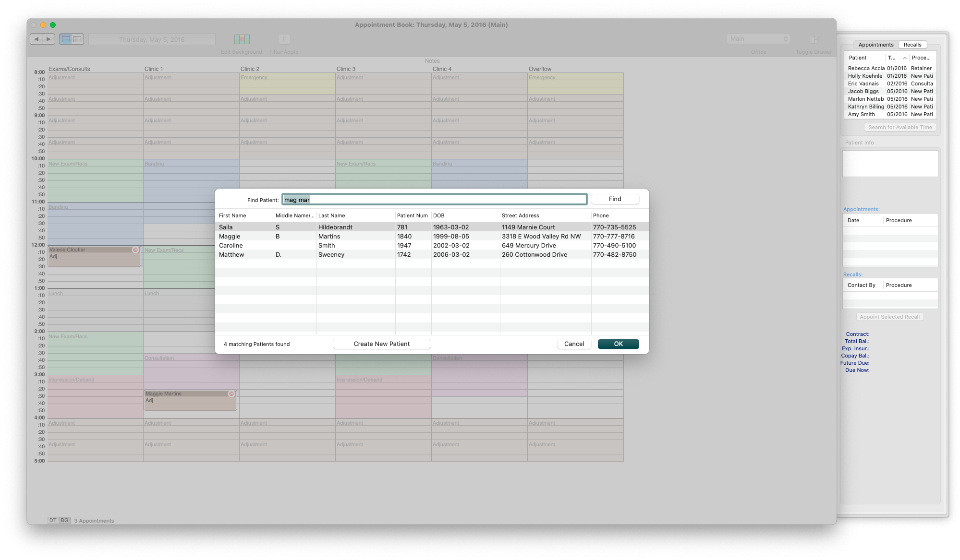Open the Main office dropdown
Screen dimensions: 960x560
pos(758,39)
